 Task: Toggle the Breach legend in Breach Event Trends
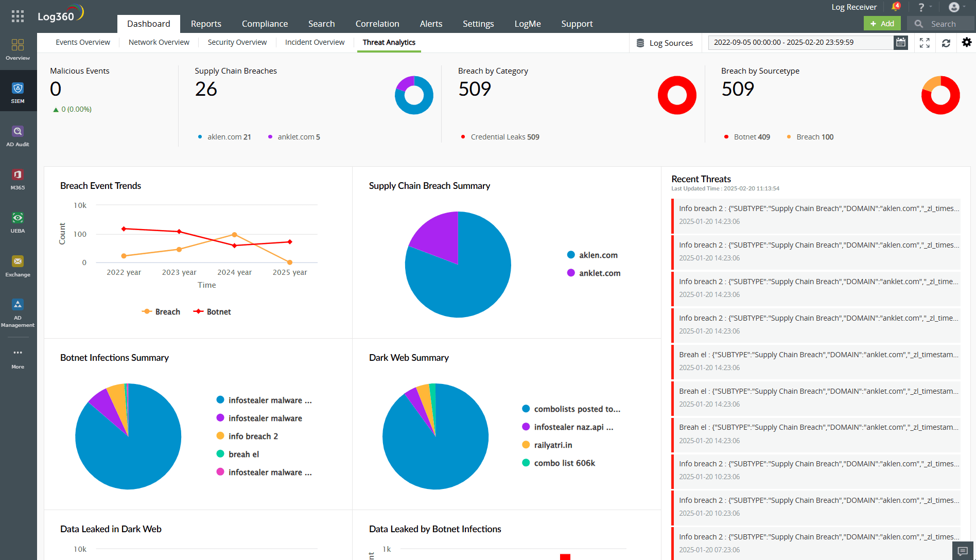(161, 311)
